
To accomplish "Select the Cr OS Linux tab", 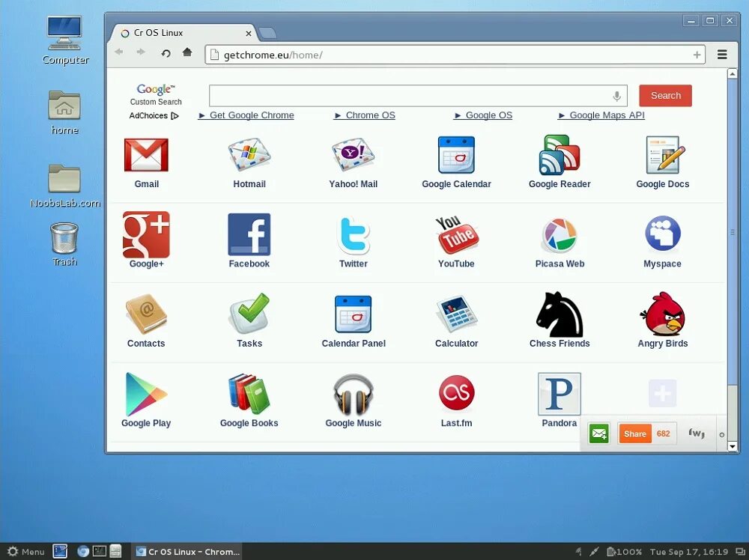I will pyautogui.click(x=185, y=33).
